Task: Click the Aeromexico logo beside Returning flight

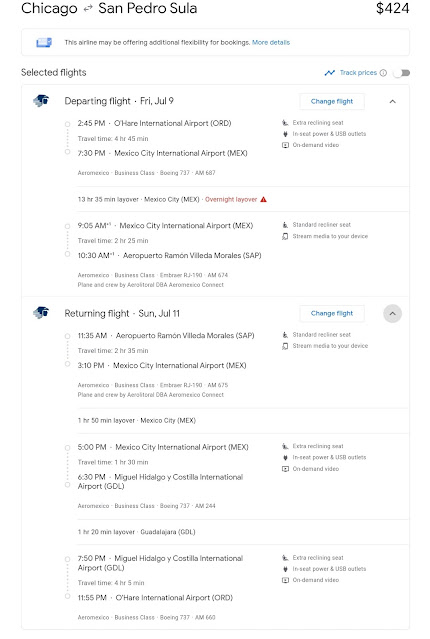Action: pos(41,313)
